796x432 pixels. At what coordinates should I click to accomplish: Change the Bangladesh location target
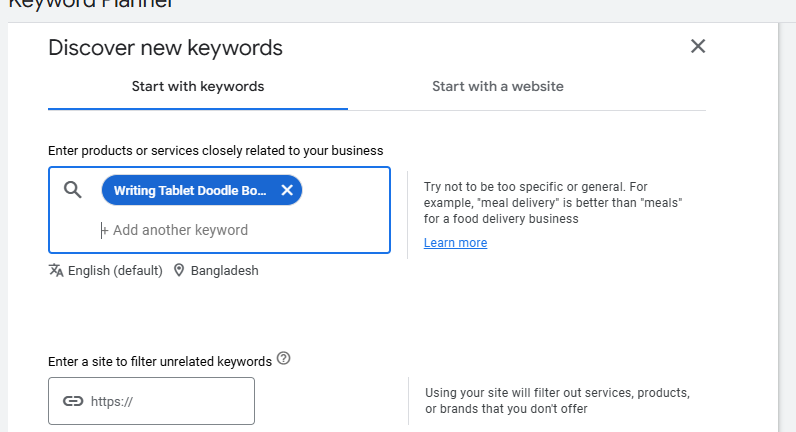click(x=224, y=271)
